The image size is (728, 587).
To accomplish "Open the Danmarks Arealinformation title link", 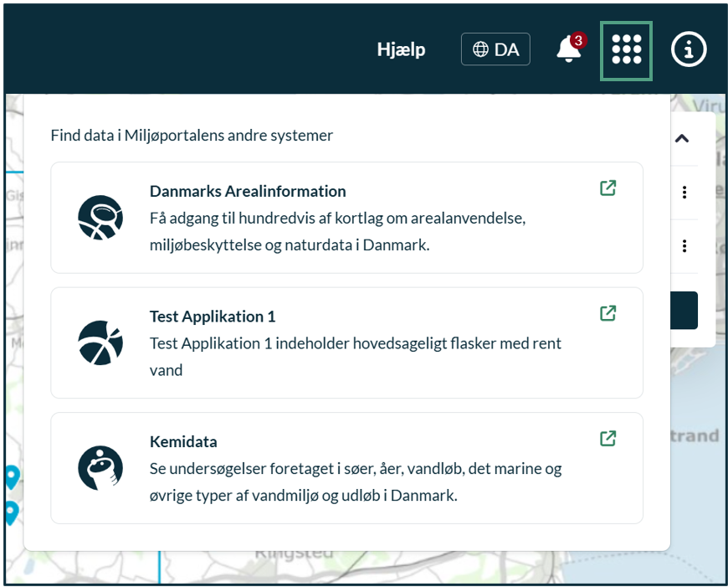I will click(x=248, y=191).
